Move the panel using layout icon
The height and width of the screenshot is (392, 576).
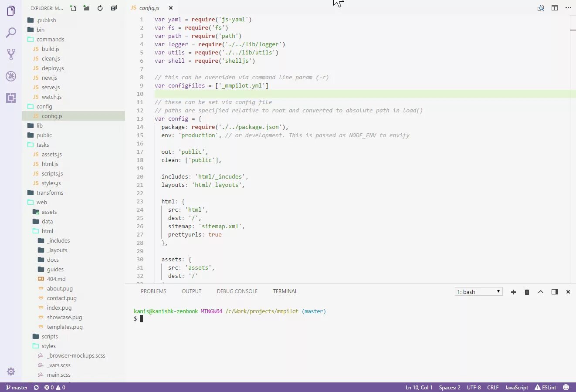[555, 292]
